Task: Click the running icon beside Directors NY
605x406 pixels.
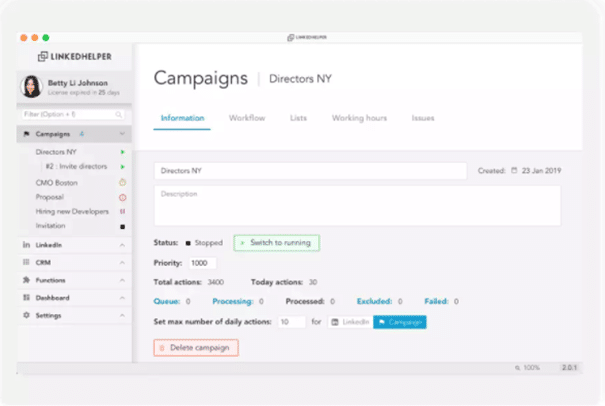Action: (x=122, y=152)
